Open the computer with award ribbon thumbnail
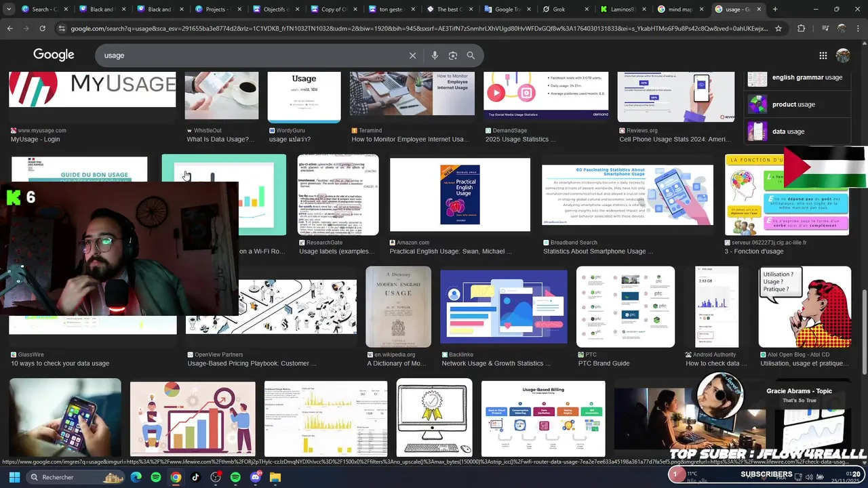Image resolution: width=868 pixels, height=488 pixels. tap(434, 418)
